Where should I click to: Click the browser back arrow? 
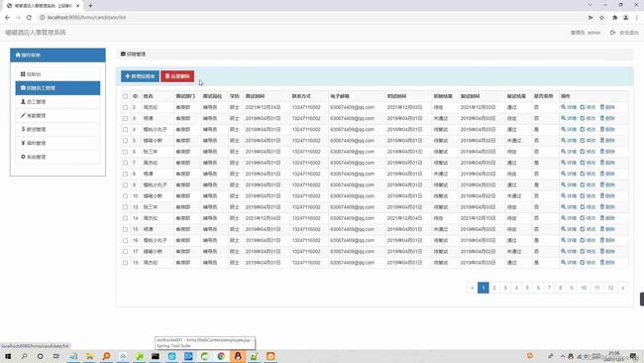[7, 17]
